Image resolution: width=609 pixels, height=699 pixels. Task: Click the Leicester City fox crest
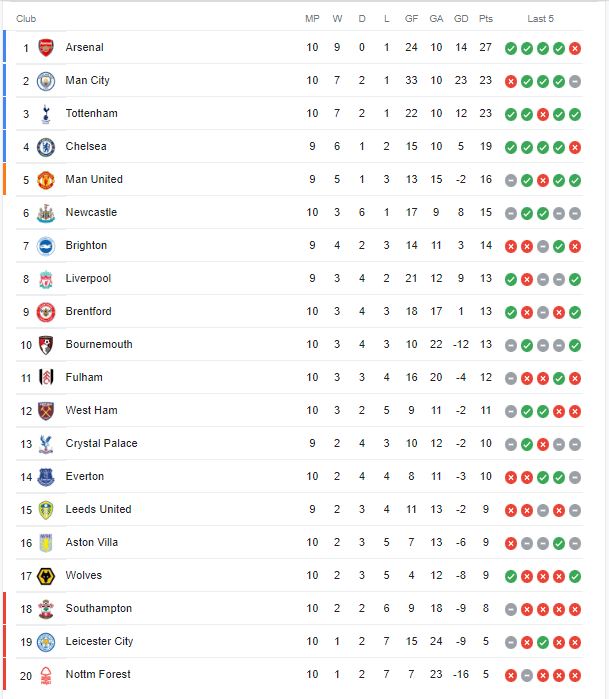click(45, 641)
